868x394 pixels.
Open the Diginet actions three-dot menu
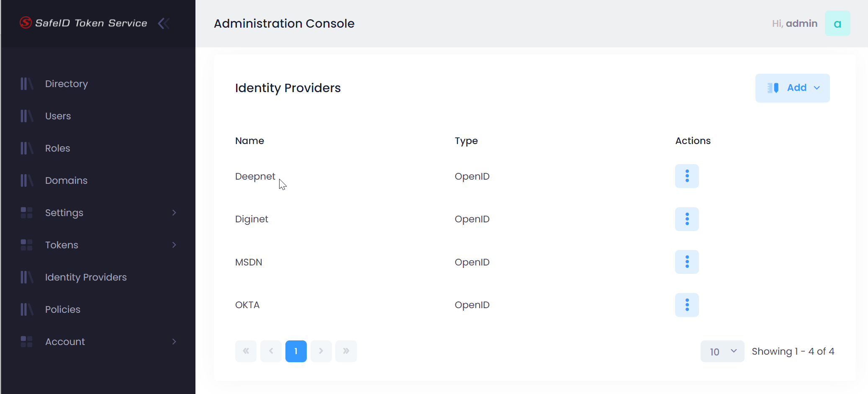tap(687, 219)
